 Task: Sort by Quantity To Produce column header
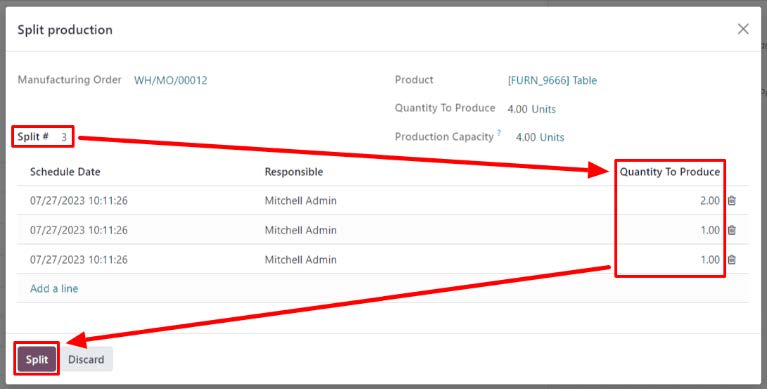pyautogui.click(x=670, y=172)
